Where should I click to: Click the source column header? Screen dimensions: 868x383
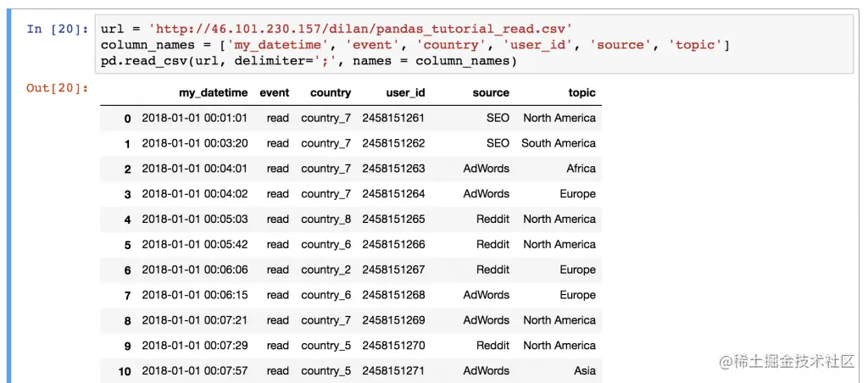pos(491,93)
